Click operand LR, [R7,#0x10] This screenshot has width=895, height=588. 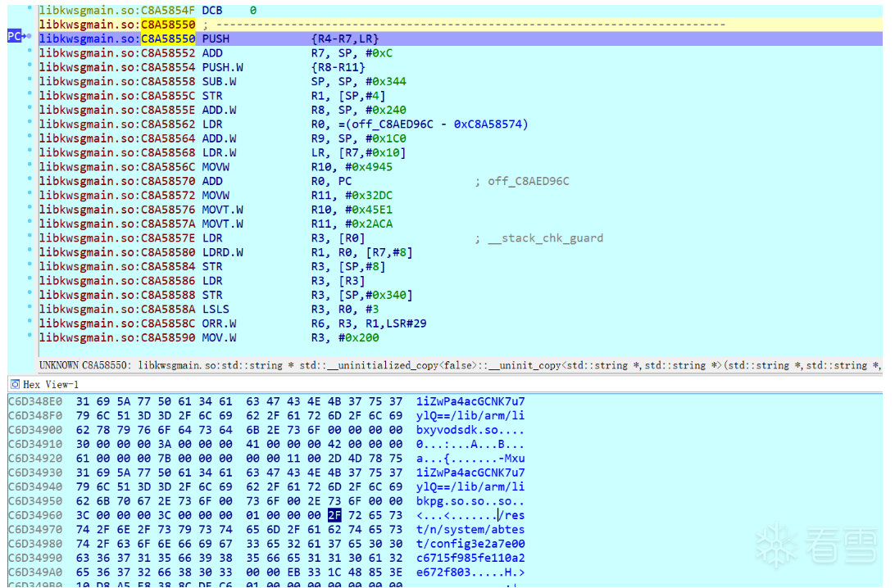click(358, 153)
